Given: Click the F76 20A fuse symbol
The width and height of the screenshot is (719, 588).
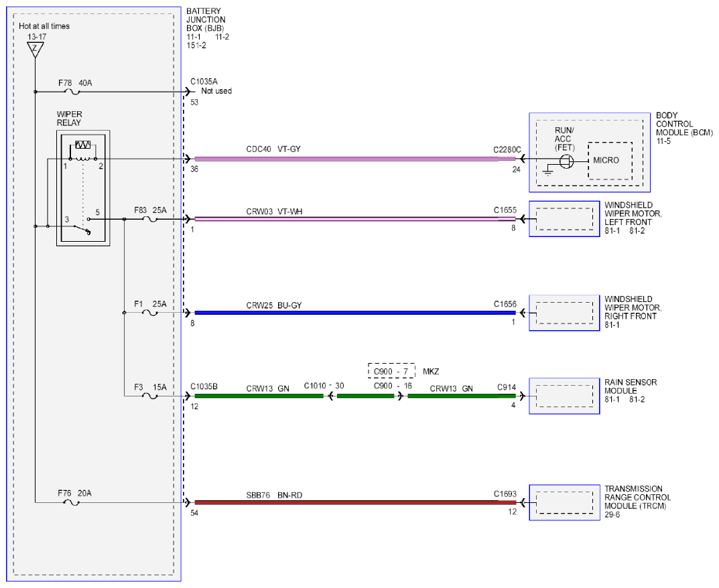Looking at the screenshot, I should point(71,503).
